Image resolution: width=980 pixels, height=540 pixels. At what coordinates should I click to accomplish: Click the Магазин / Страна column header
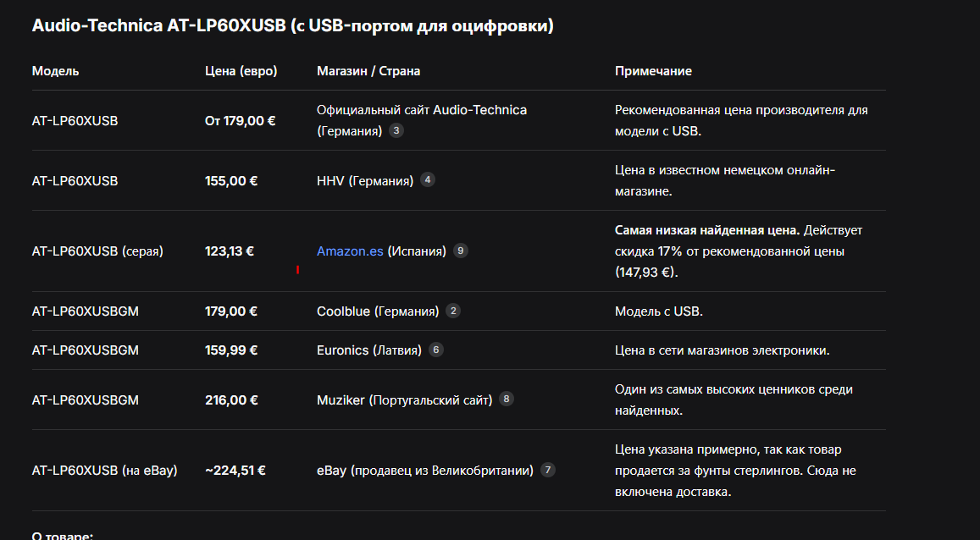368,71
